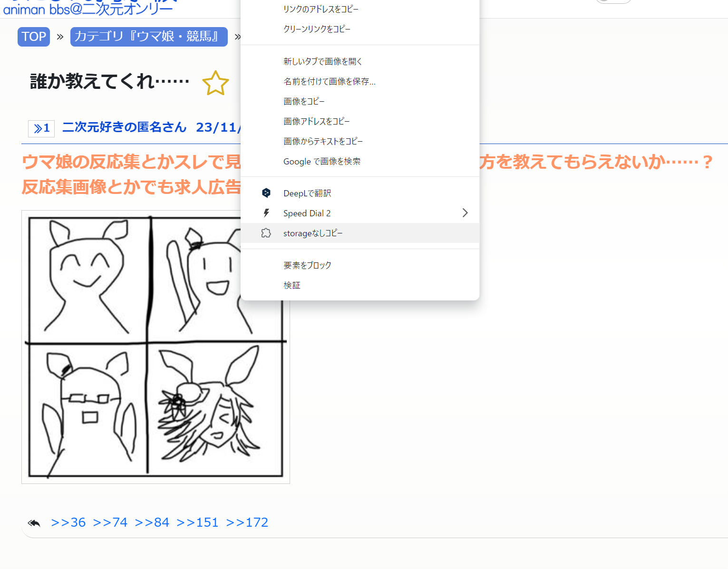The width and height of the screenshot is (728, 569).
Task: Select 画像からテキストをコピー
Action: 360,141
